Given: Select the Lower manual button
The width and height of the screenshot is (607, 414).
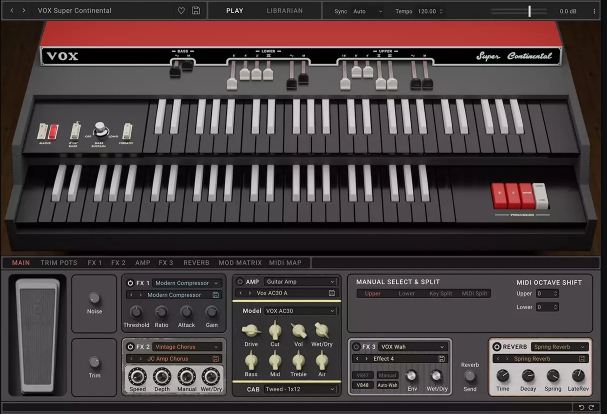Looking at the screenshot, I should (406, 294).
